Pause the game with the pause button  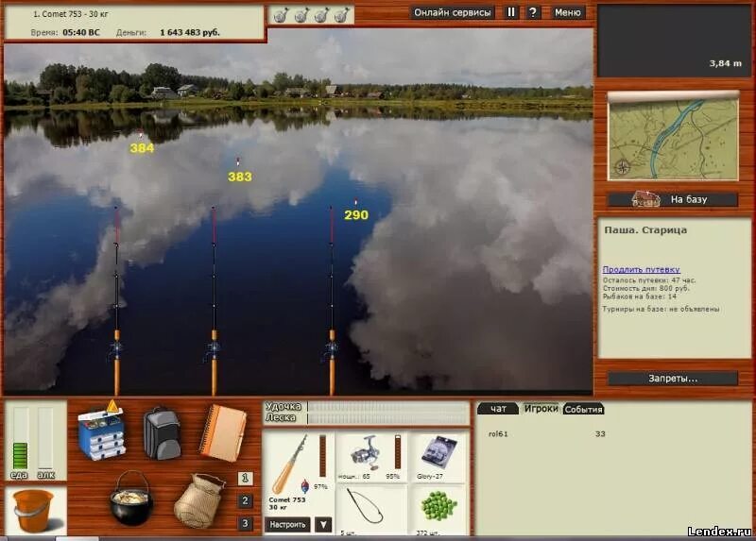511,12
